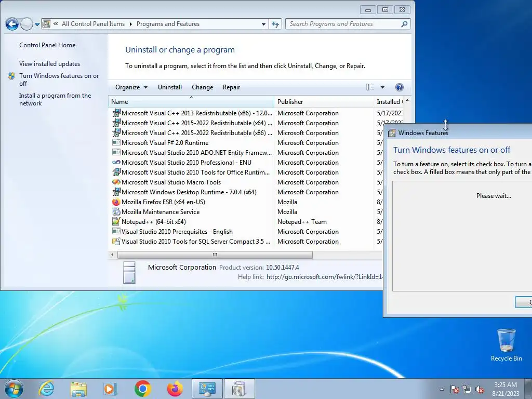The width and height of the screenshot is (532, 399).
Task: Sort list by Installed On column header
Action: pos(389,101)
